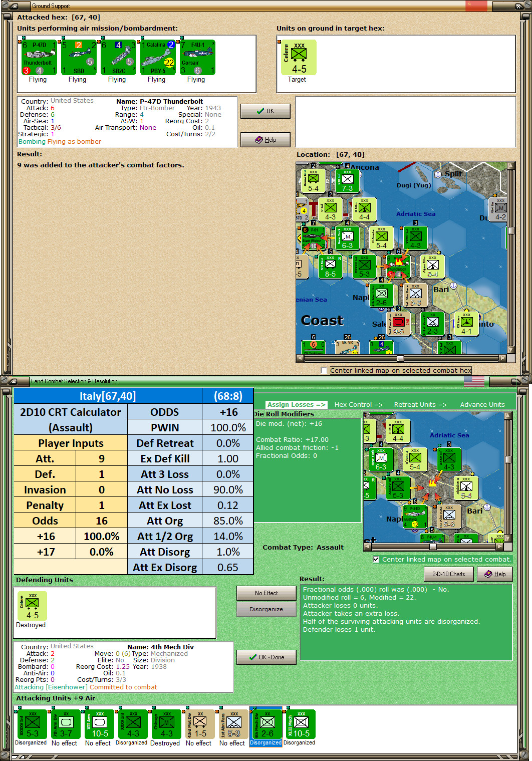Click OK in the Ground Support window
This screenshot has width=532, height=761.
tap(265, 111)
